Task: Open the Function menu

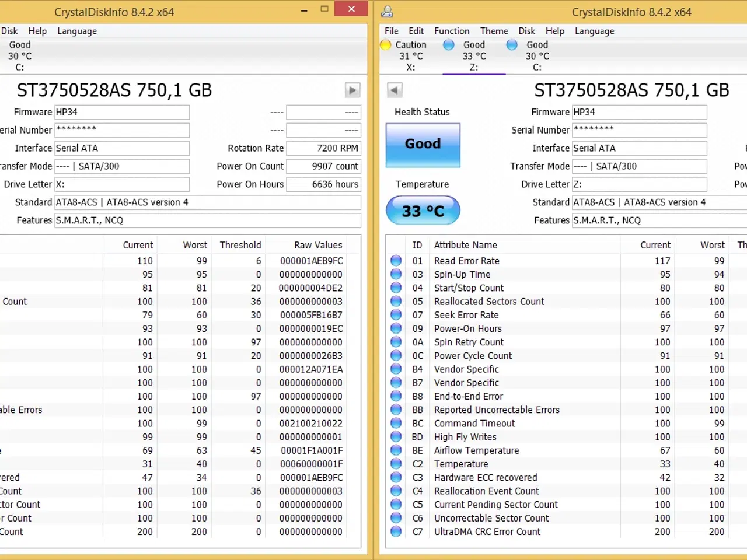Action: [452, 31]
